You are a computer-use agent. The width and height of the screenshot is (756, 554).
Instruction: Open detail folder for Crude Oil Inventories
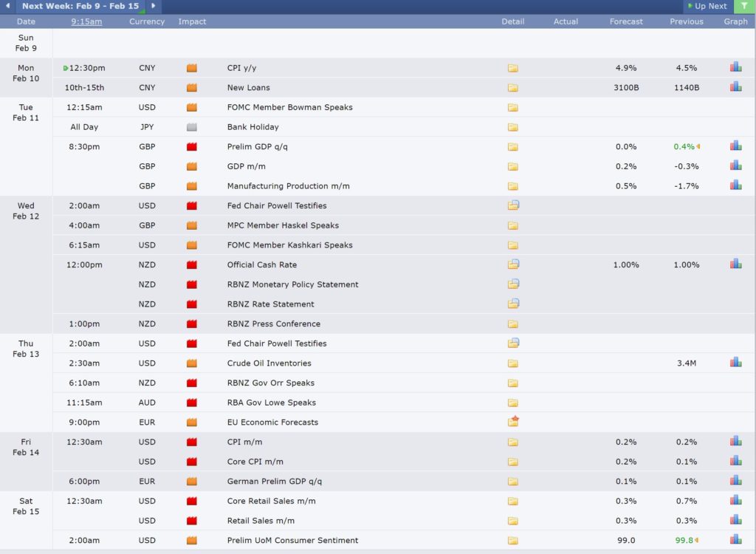pos(513,363)
